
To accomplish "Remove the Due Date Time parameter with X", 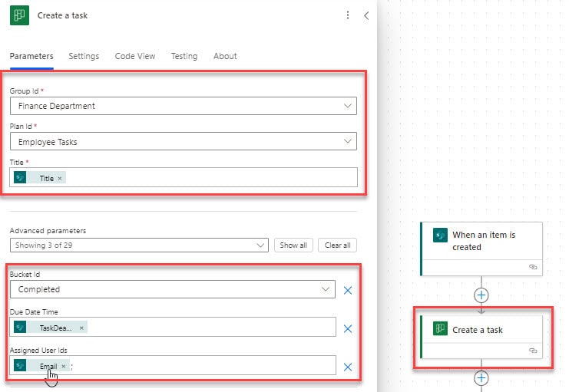I will point(348,328).
